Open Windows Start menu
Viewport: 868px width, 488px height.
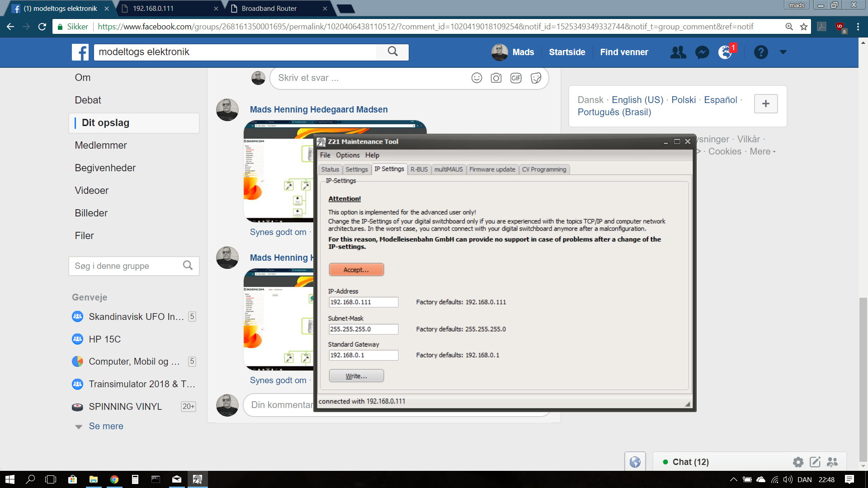pos(10,479)
